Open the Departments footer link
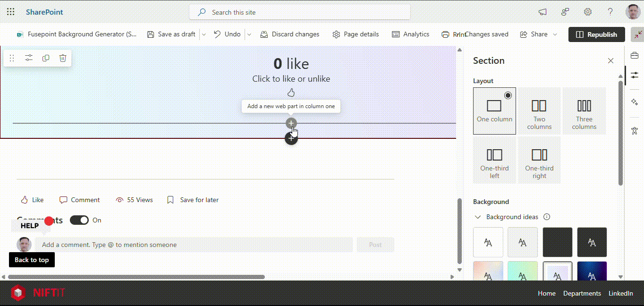 (582, 293)
